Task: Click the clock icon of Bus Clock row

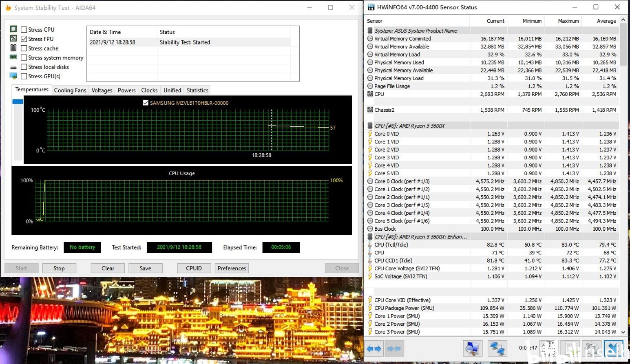Action: point(370,229)
